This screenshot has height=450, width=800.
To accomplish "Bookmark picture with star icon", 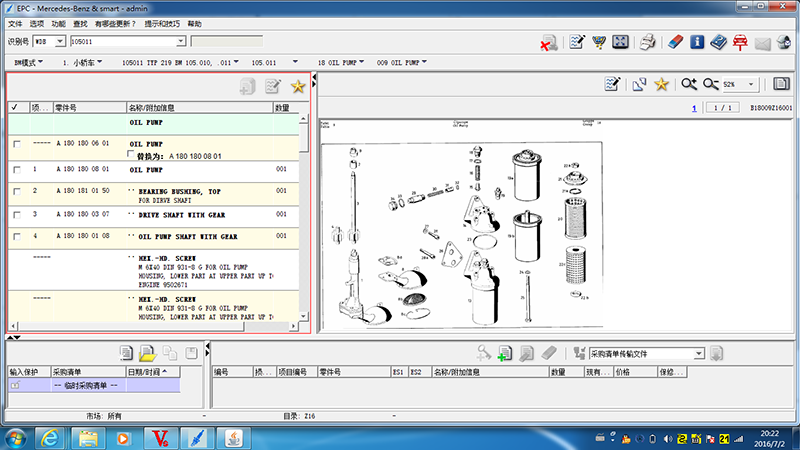I will [x=661, y=84].
